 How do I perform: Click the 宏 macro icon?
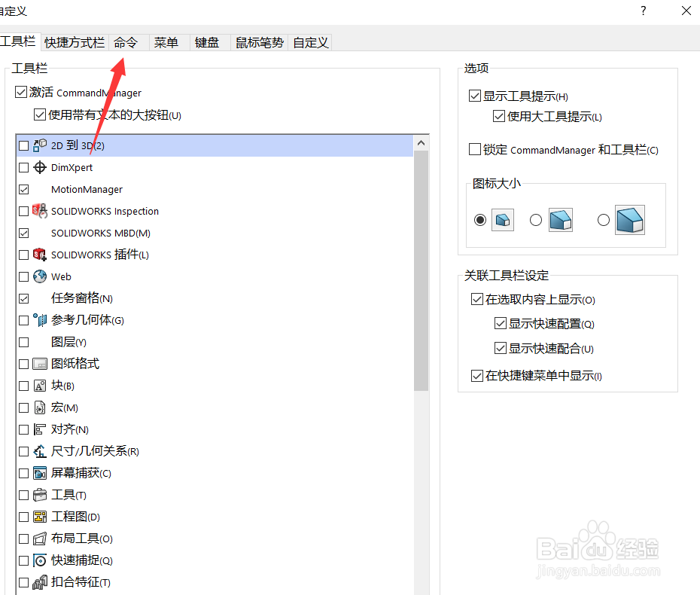click(40, 407)
